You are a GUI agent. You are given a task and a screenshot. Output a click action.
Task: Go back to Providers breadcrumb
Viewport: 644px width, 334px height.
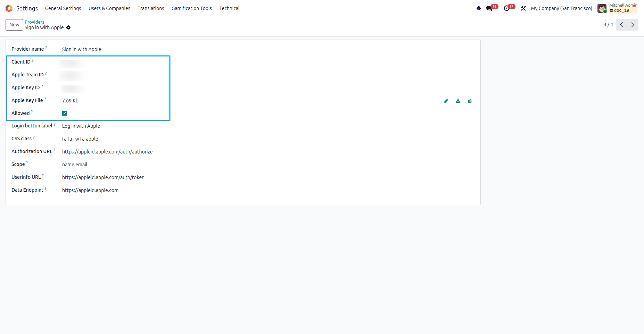click(x=34, y=22)
